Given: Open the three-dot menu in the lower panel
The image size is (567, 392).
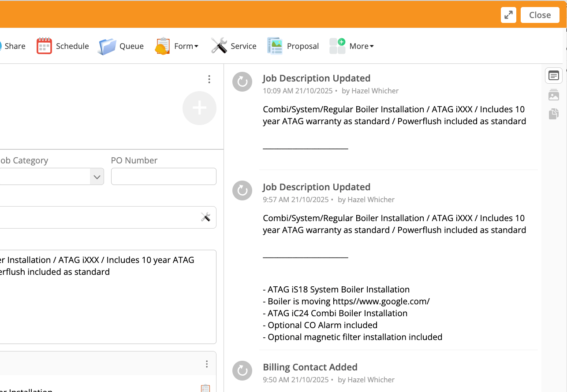Looking at the screenshot, I should [x=207, y=364].
